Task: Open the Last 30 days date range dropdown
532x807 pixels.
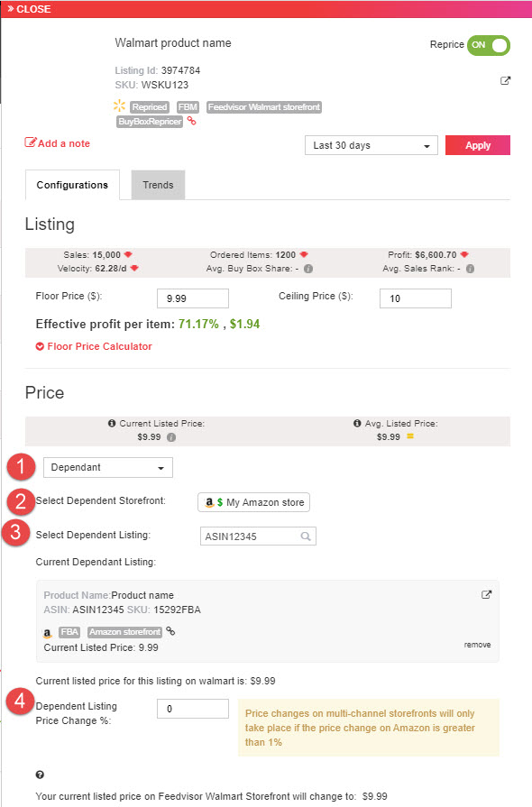Action: 371,145
